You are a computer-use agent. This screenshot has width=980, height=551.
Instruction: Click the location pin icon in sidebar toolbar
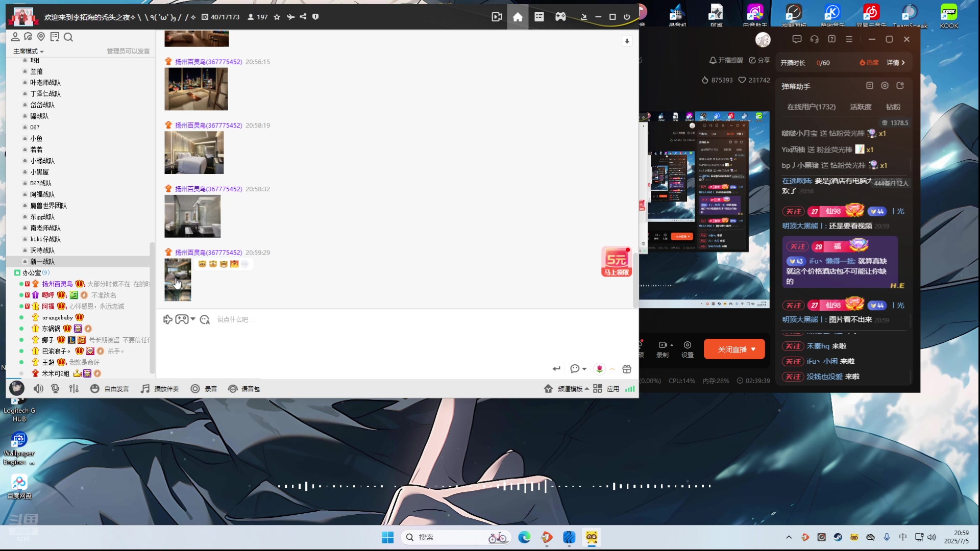(x=41, y=37)
